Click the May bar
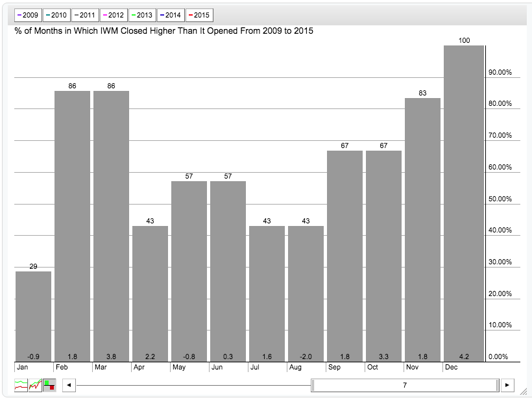The height and width of the screenshot is (400, 532). pyautogui.click(x=189, y=271)
